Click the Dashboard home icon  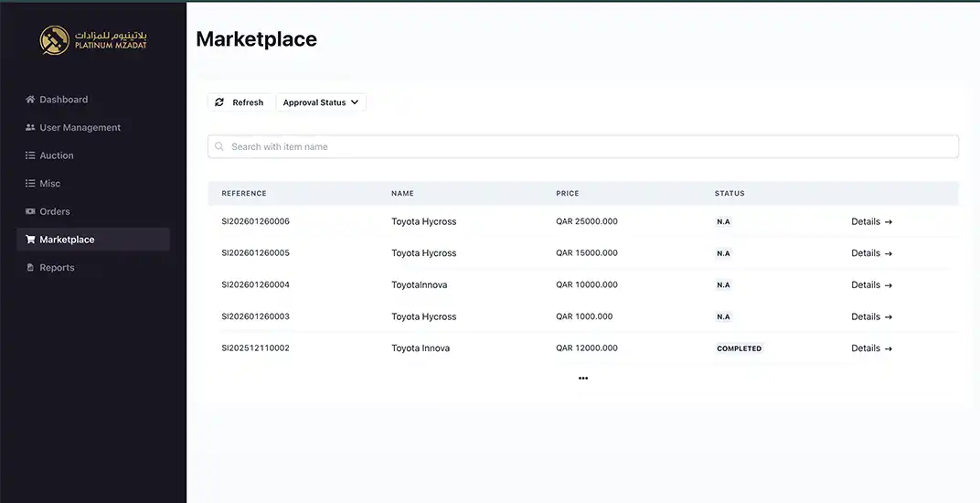pyautogui.click(x=30, y=100)
